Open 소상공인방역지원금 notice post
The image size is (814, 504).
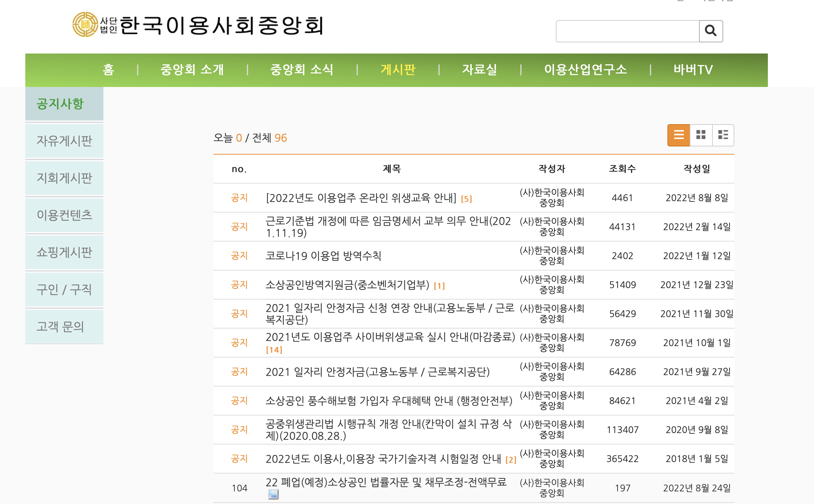tap(347, 285)
